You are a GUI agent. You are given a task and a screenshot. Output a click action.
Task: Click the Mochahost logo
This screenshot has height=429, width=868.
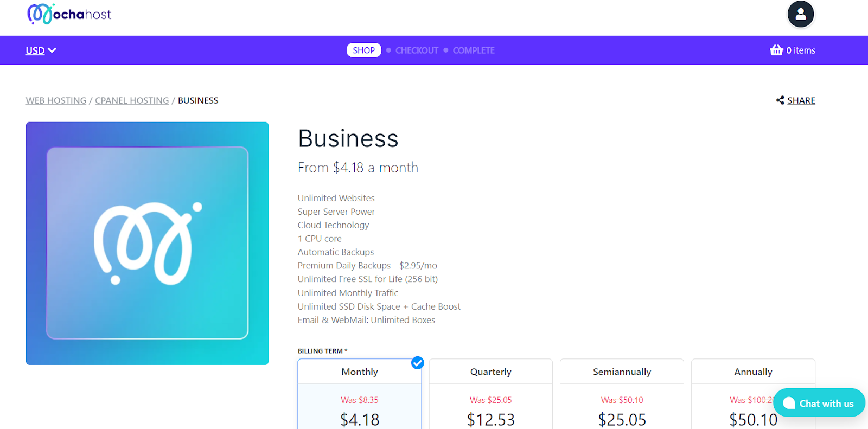point(69,14)
